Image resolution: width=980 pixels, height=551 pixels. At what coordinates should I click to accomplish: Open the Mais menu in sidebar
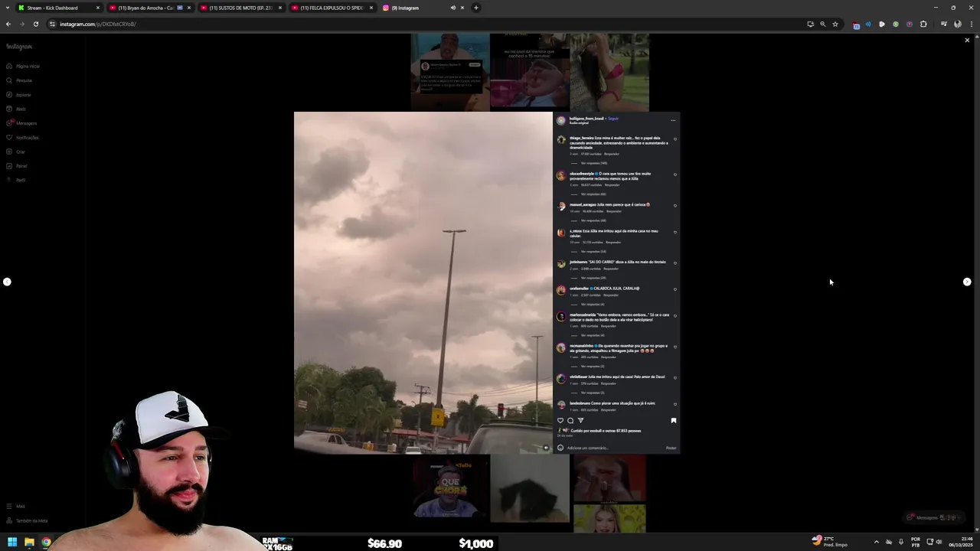point(16,506)
